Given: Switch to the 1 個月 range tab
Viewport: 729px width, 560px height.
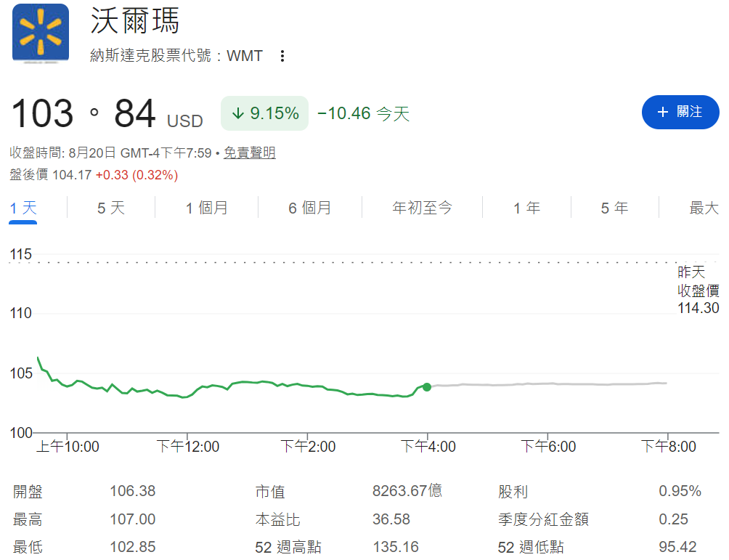Looking at the screenshot, I should [x=207, y=208].
